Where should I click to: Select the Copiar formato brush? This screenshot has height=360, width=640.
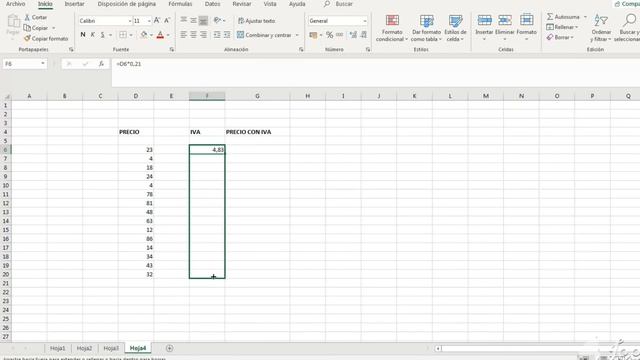point(27,38)
